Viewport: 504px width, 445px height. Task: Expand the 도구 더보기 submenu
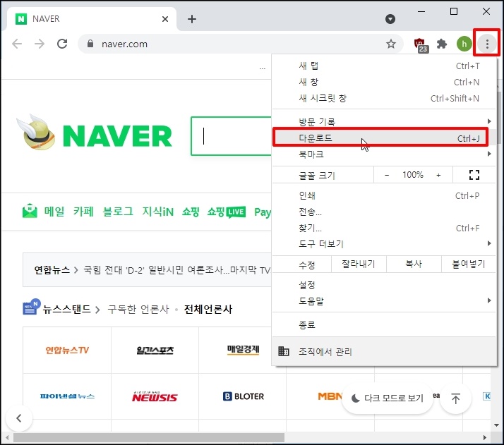[384, 244]
